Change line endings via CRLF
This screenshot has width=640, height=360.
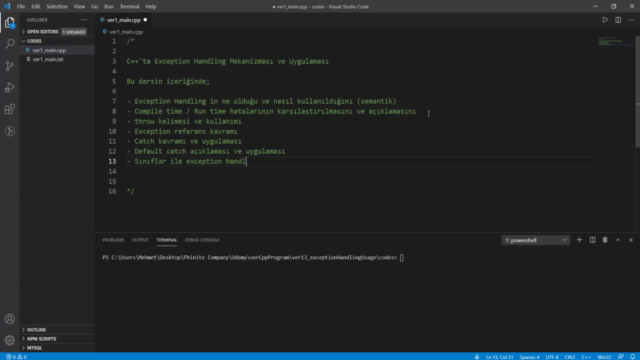coord(570,357)
